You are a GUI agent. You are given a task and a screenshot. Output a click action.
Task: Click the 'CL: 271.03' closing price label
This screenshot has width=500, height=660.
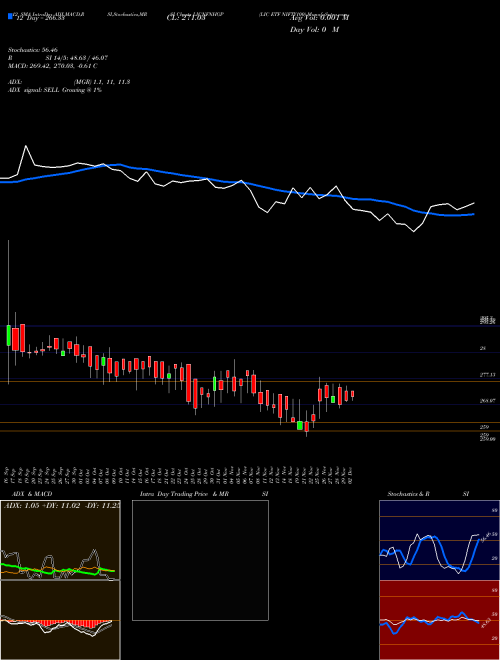tap(186, 18)
